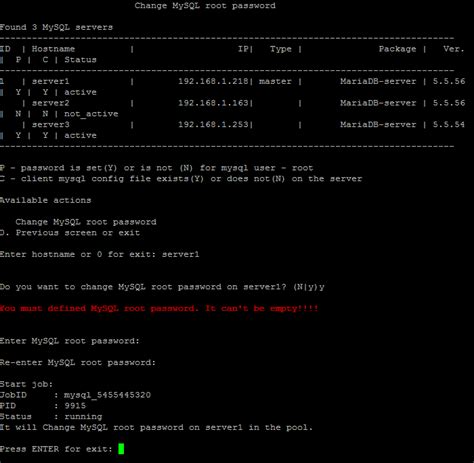
Task: Click the 'Package' column header
Action: (x=397, y=49)
